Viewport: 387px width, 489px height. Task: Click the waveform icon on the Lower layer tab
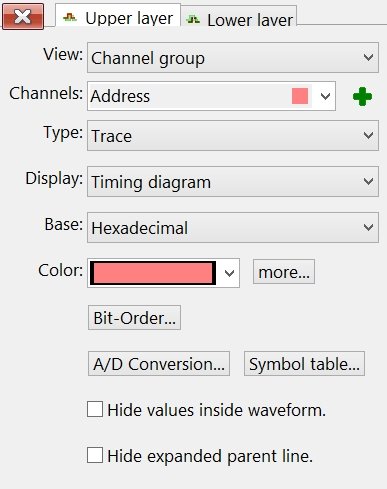click(193, 19)
